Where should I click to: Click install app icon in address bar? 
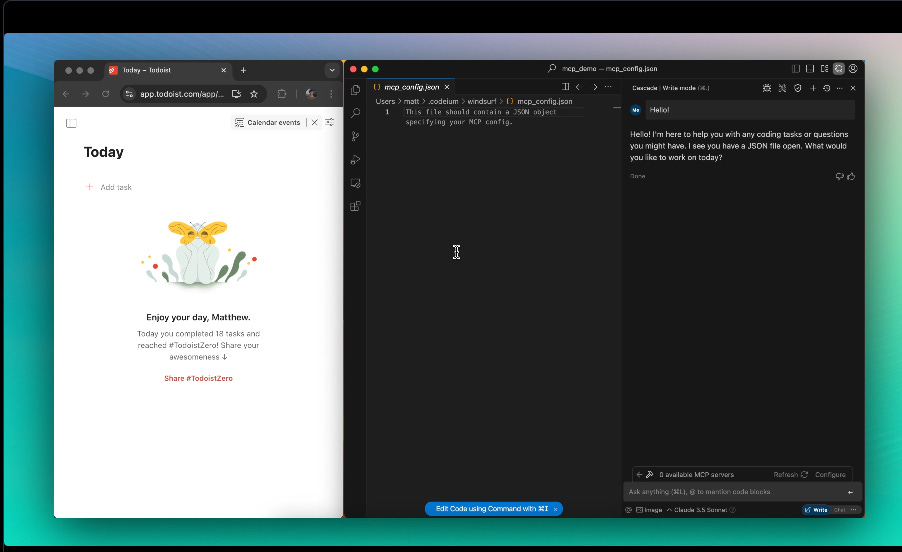coord(236,94)
